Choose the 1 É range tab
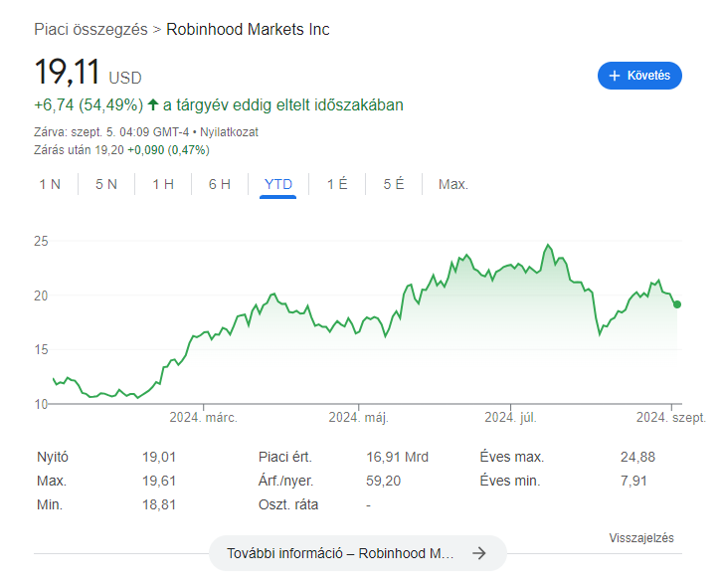The image size is (721, 588). coord(337,184)
